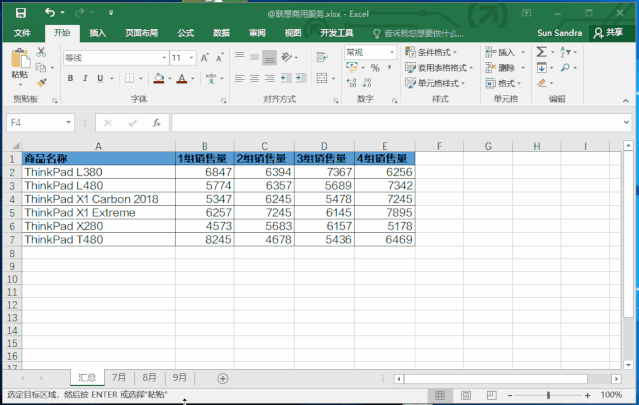Increase decimal places
Image resolution: width=639 pixels, height=405 pixels.
(x=351, y=83)
